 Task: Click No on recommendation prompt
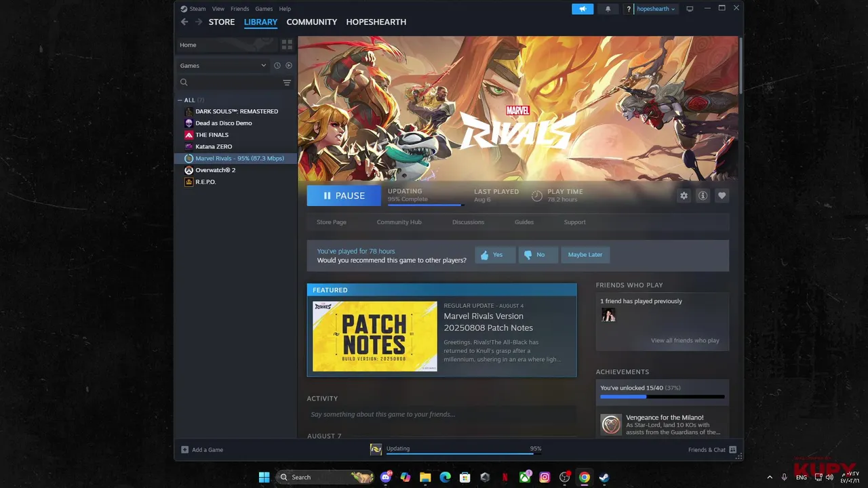coord(538,255)
